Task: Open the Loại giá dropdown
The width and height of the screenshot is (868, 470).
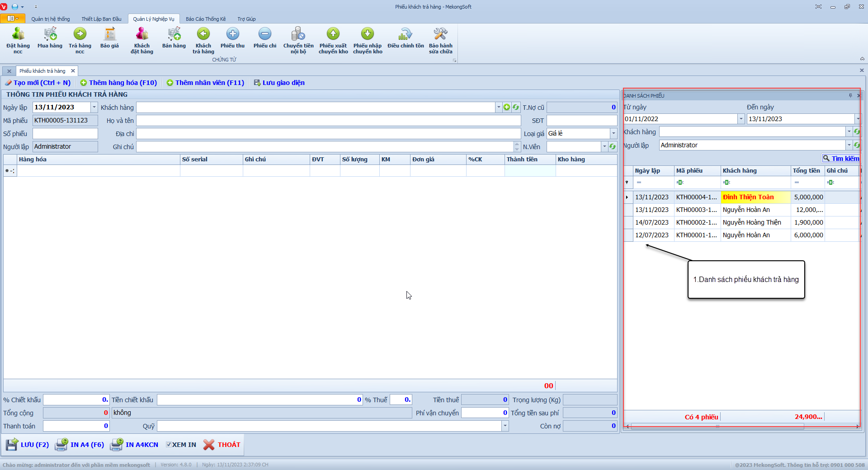Action: tap(613, 133)
